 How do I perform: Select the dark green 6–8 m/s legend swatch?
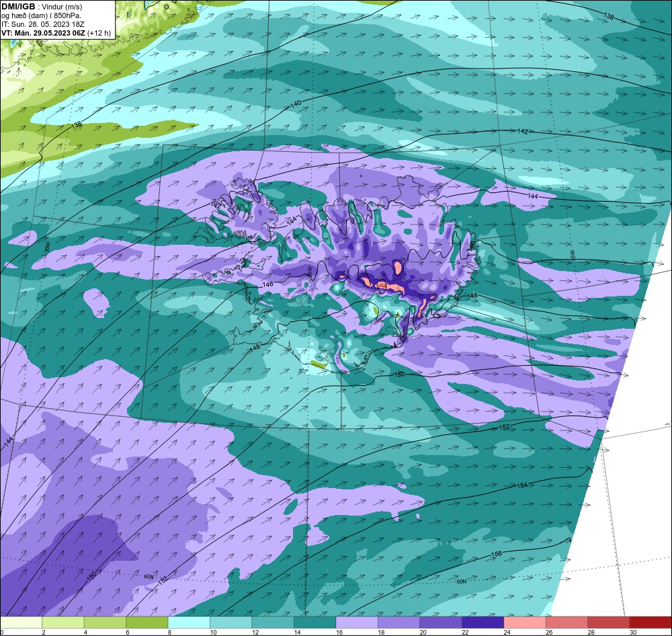point(147,623)
